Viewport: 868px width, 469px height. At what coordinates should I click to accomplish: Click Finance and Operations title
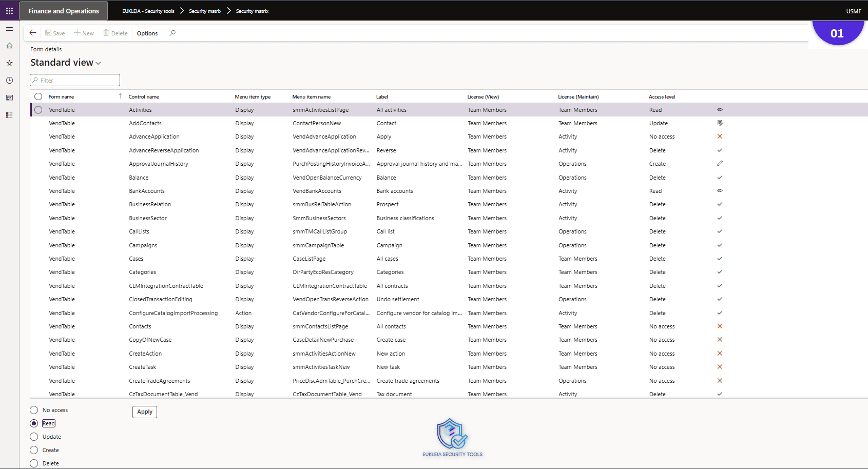[64, 11]
